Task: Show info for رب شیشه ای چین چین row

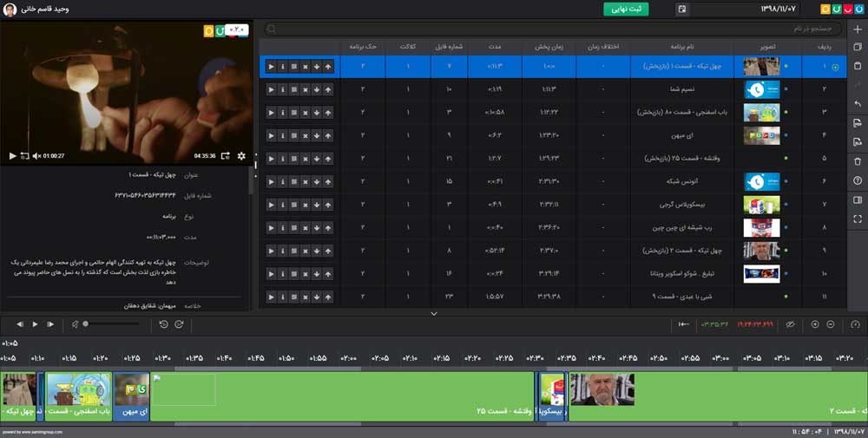Action: 282,228
